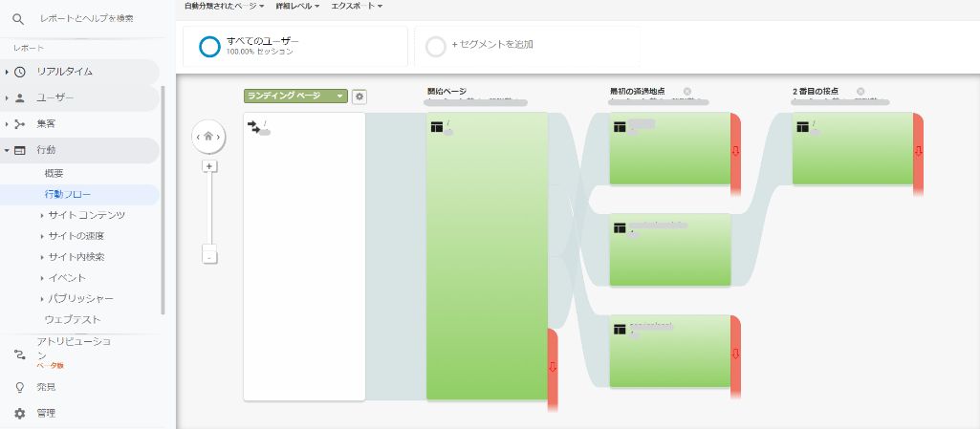
Task: Open the flow settings gear button
Action: click(x=359, y=97)
